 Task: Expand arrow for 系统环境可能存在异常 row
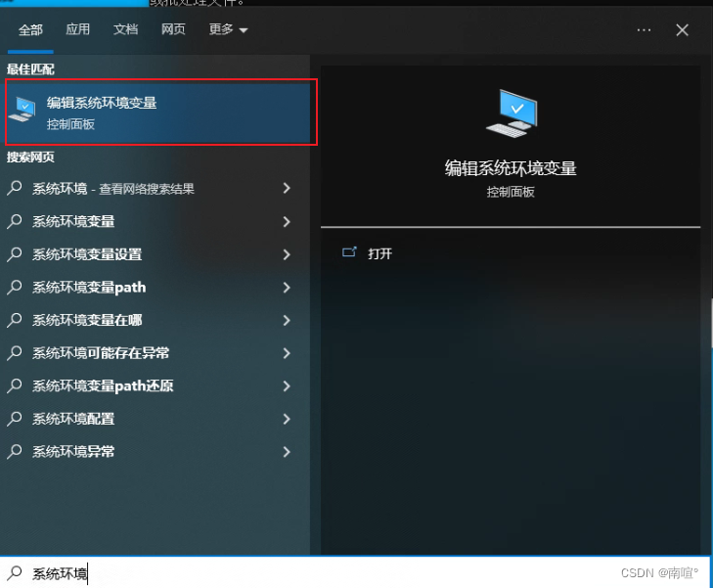[287, 353]
